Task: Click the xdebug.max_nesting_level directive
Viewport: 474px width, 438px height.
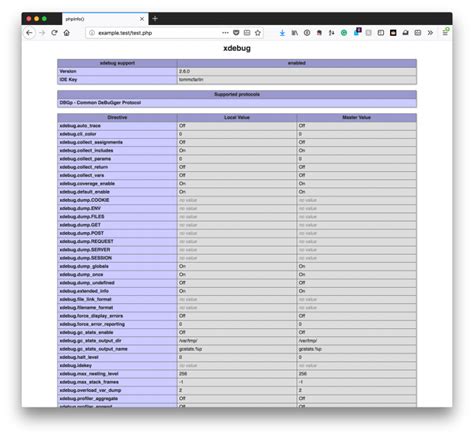Action: pyautogui.click(x=89, y=374)
